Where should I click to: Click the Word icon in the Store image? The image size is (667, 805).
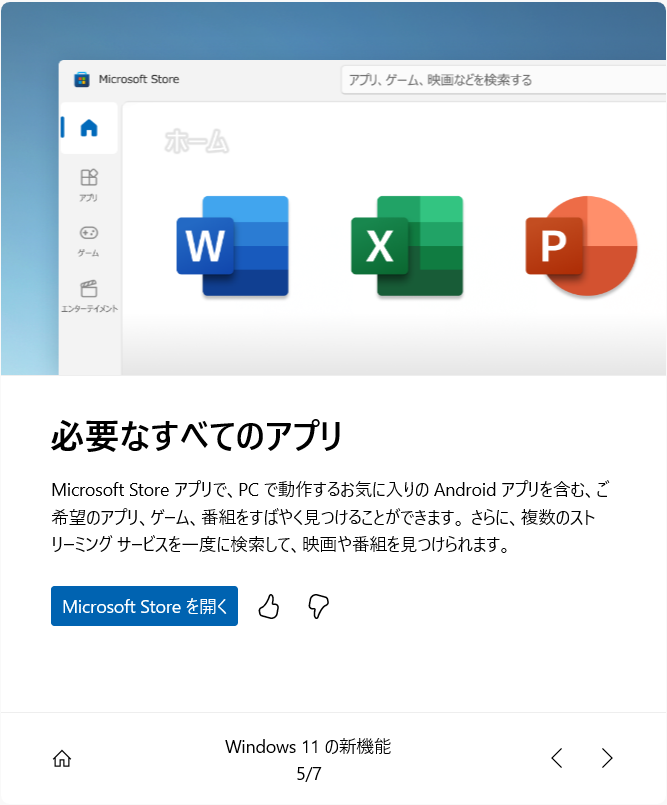pos(233,246)
